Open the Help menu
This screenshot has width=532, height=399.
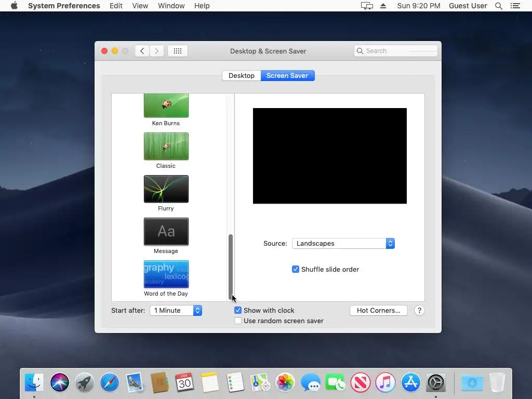point(202,6)
